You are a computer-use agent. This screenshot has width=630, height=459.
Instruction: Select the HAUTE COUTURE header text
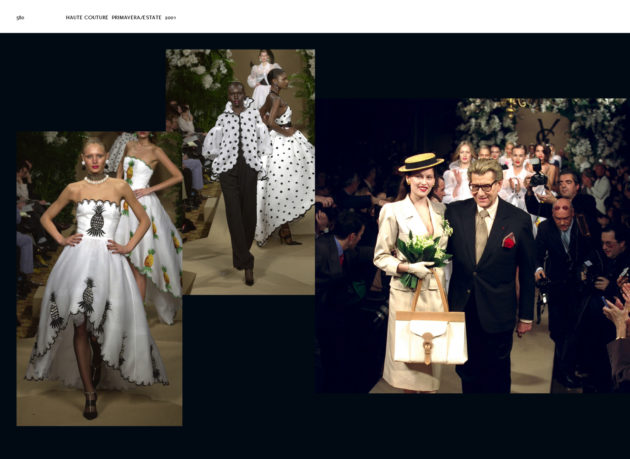[x=87, y=17]
